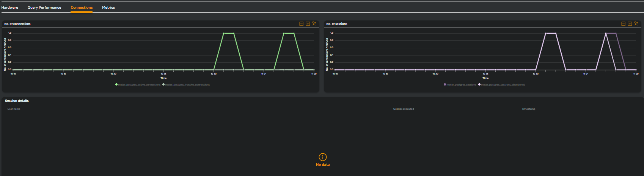Viewport: 644px width, 176px height.
Task: Open the Query Performance tab
Action: pos(44,8)
